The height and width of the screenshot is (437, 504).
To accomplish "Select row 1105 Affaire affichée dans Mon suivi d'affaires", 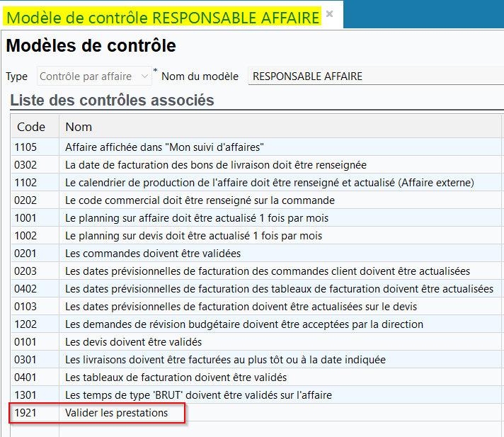I will [256, 147].
